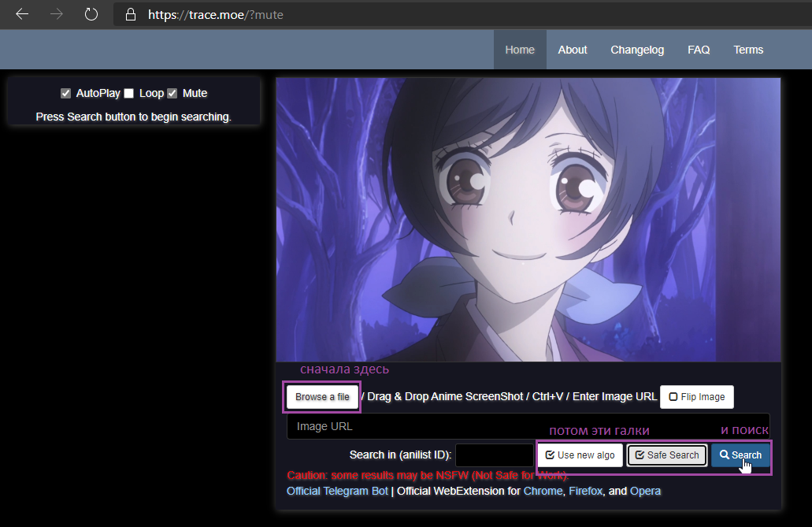Open the FAQ page
The height and width of the screenshot is (527, 812).
699,50
